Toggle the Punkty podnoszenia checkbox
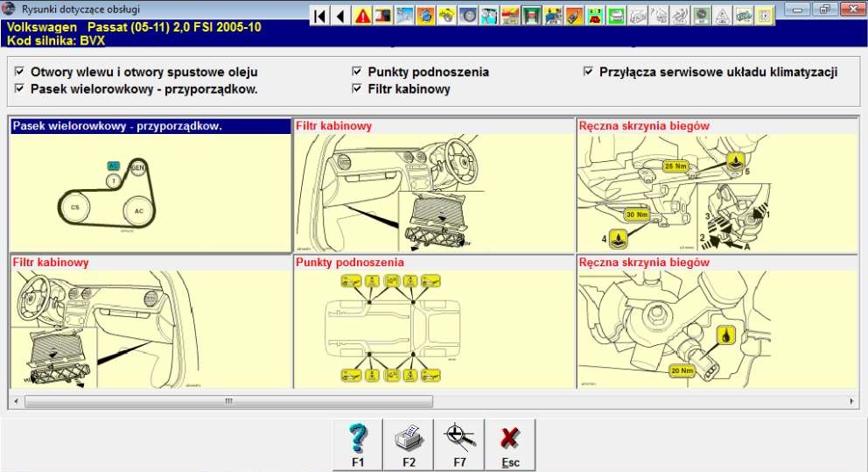 (x=357, y=72)
